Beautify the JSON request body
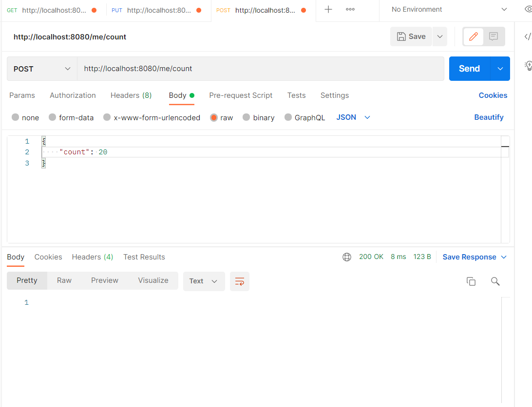532x407 pixels. pos(489,117)
